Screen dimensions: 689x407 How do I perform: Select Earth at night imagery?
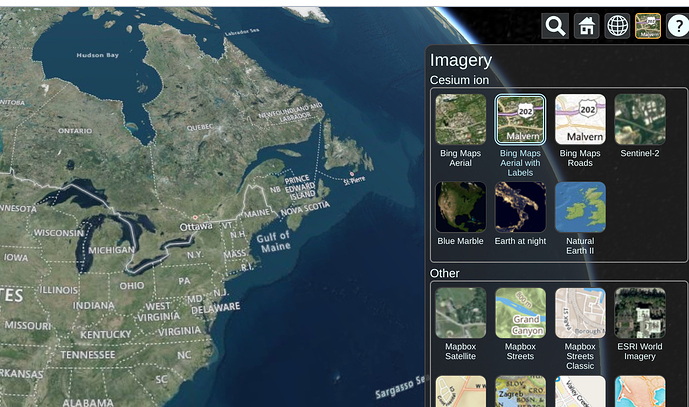[x=520, y=207]
